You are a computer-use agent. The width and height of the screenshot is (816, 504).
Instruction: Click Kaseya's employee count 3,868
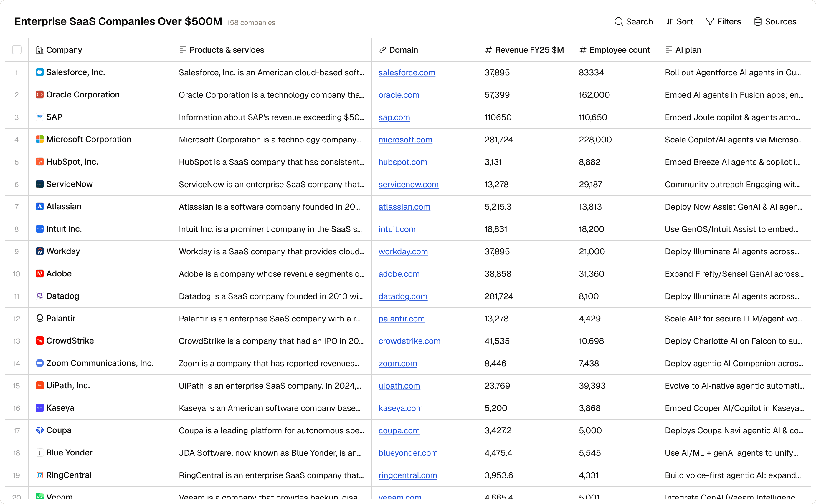coord(589,408)
